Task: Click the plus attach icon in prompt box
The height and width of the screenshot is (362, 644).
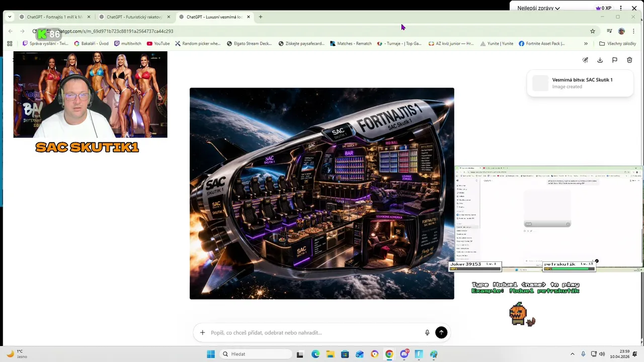Action: [202, 332]
